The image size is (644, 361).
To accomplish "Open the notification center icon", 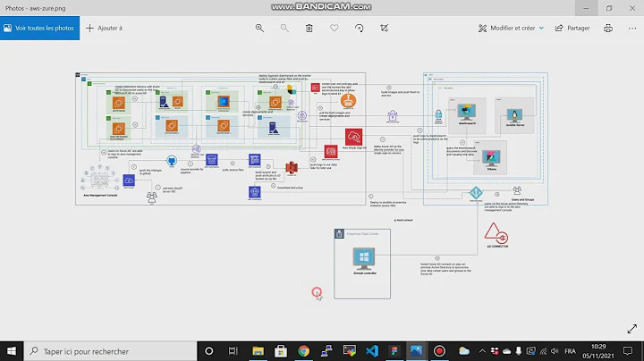I will (x=628, y=351).
